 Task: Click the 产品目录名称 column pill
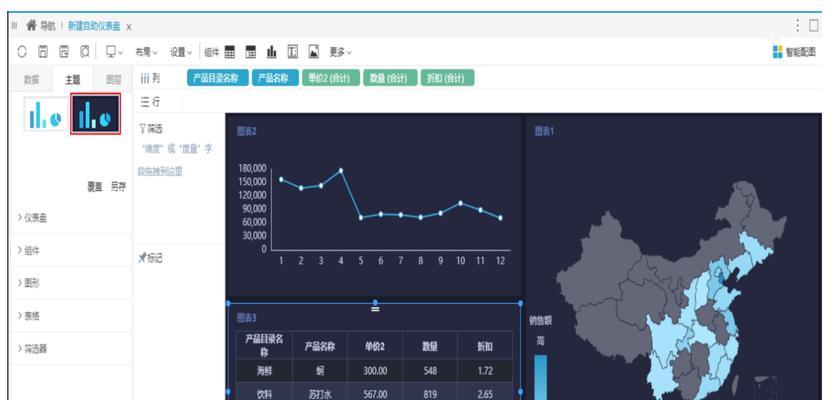217,78
